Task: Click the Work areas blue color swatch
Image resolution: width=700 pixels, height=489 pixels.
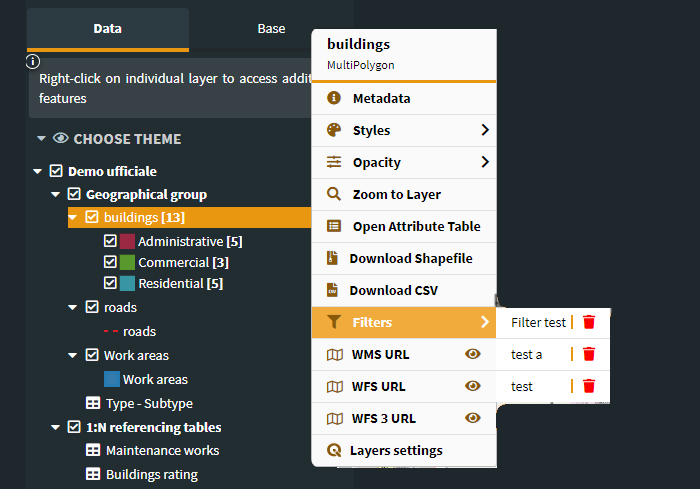Action: 112,379
